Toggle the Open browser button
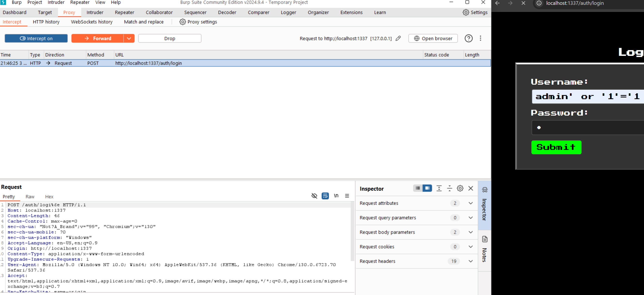Viewport: 644px width, 295px height. (x=433, y=38)
